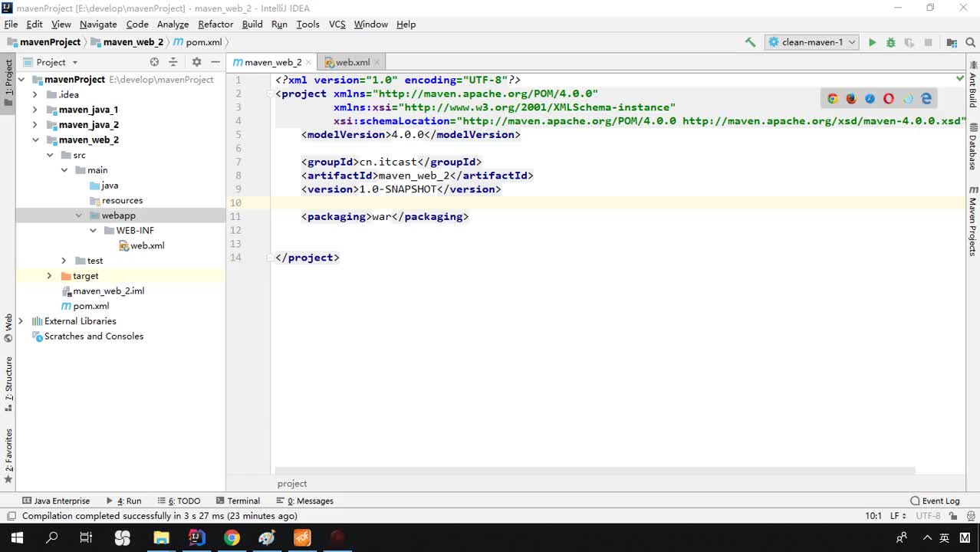
Task: Select the maven_web_2 editor tab
Action: [x=271, y=62]
